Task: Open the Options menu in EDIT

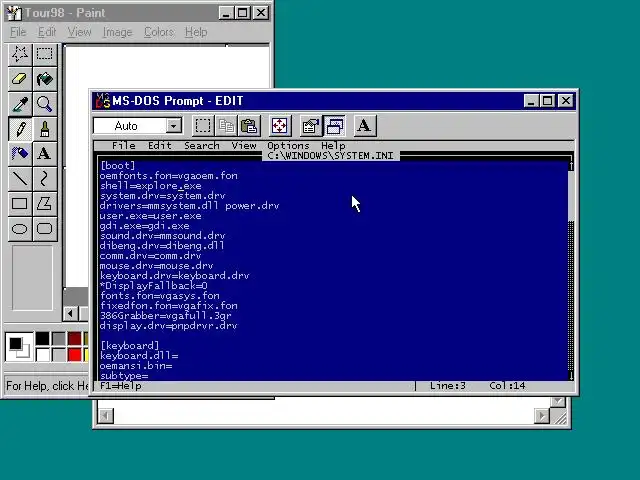Action: [289, 146]
